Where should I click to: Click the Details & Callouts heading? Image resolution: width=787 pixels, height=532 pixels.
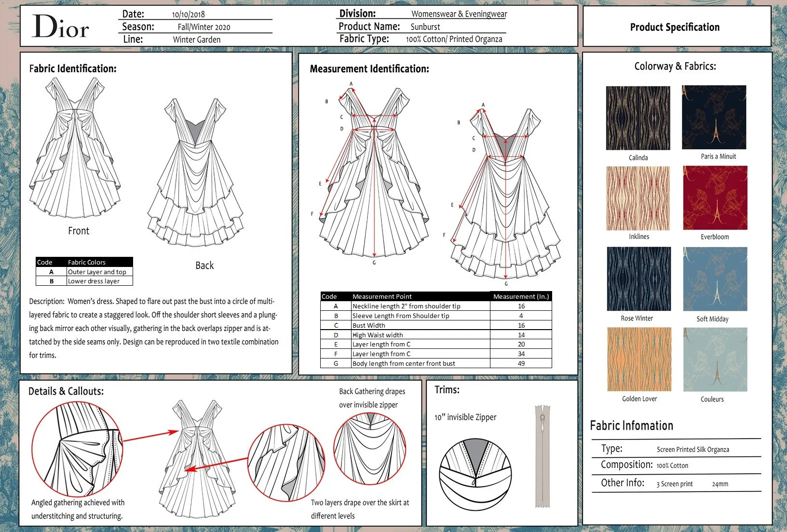(66, 391)
